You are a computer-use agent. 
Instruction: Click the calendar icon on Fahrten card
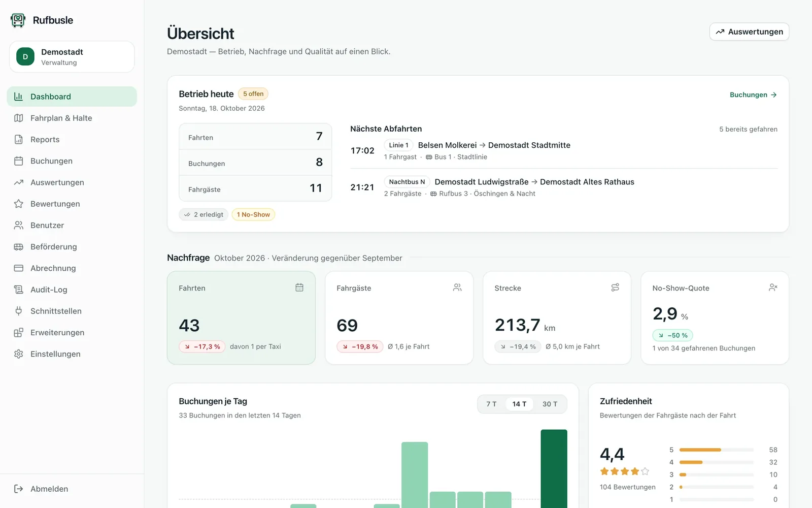[299, 288]
